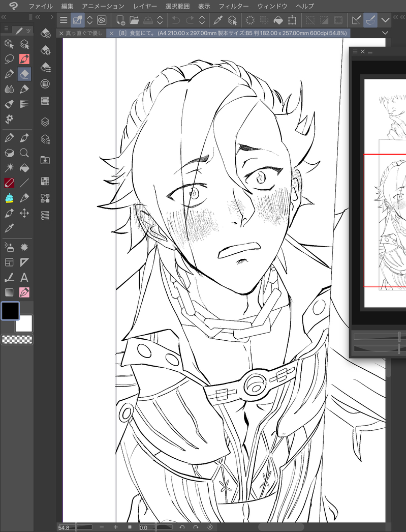The width and height of the screenshot is (406, 532).
Task: Click Navigator thumbnail red view frame
Action: coord(385,221)
